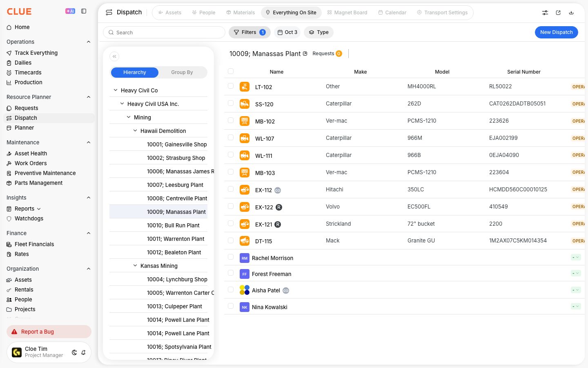The height and width of the screenshot is (368, 588).
Task: Open Manassas Plant external link icon
Action: pyautogui.click(x=305, y=54)
